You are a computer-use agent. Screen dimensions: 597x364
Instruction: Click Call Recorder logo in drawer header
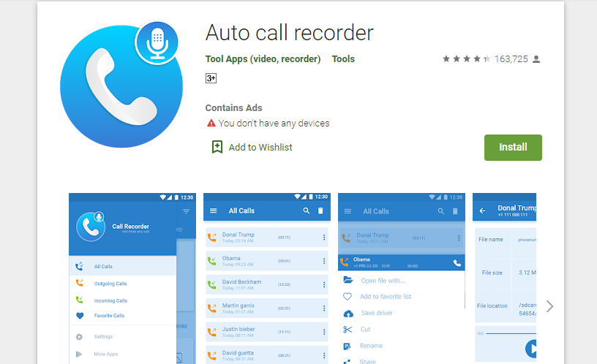(91, 227)
